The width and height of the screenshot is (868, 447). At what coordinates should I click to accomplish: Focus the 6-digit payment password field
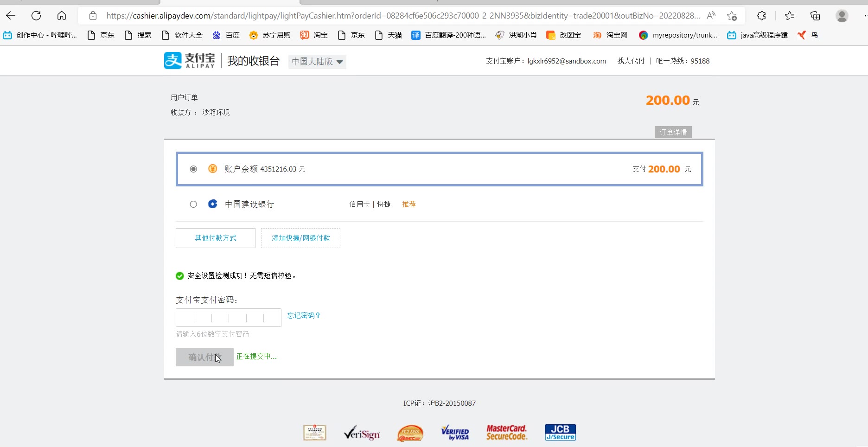229,318
